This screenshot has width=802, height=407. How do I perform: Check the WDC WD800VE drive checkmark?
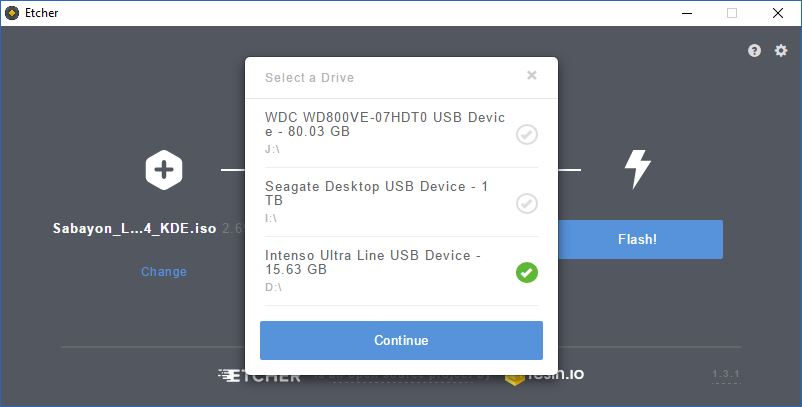(526, 134)
